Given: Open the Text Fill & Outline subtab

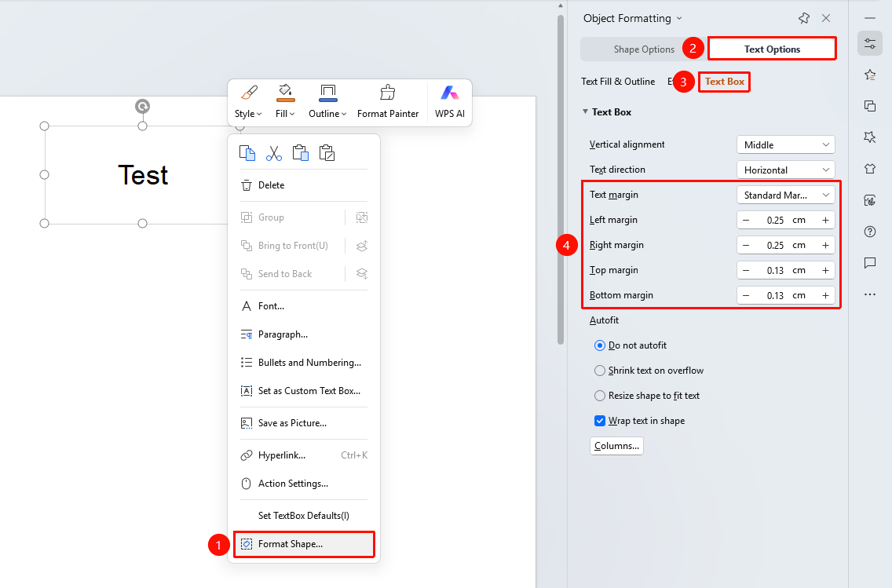Looking at the screenshot, I should pyautogui.click(x=618, y=82).
